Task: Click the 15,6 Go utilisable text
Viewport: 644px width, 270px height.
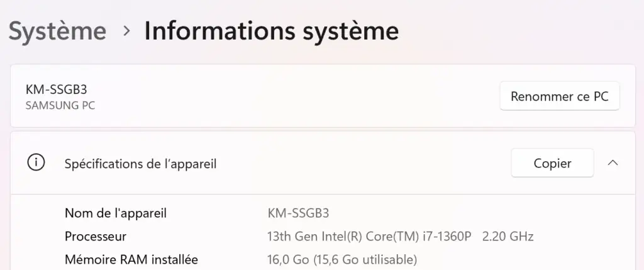Action: pyautogui.click(x=364, y=260)
